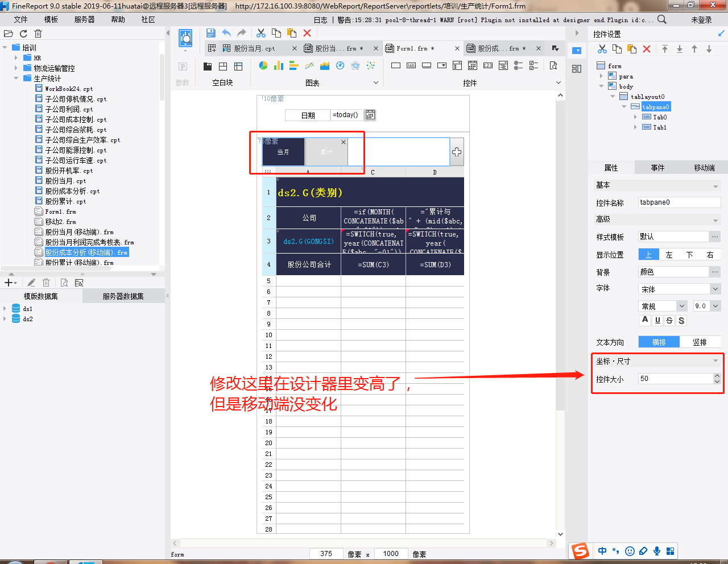728x564 pixels.
Task: Insert a scatter chart from the chart toolbar
Action: 371,65
